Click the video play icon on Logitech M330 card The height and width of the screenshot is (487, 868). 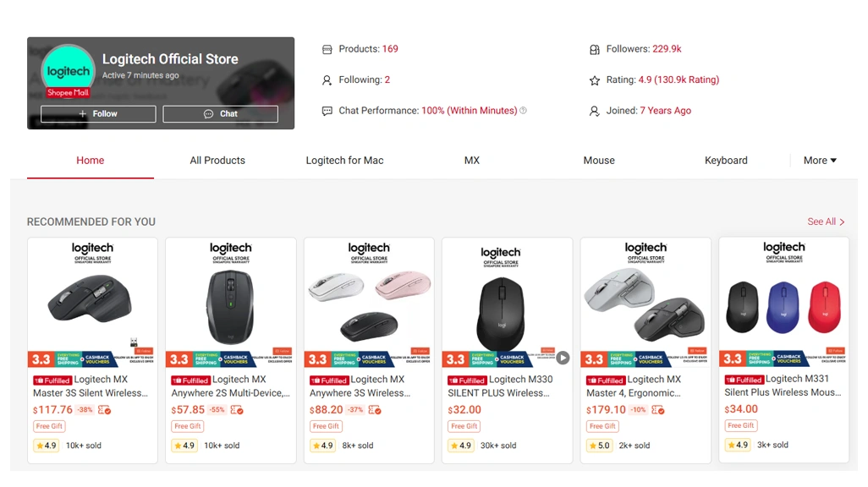click(x=563, y=358)
